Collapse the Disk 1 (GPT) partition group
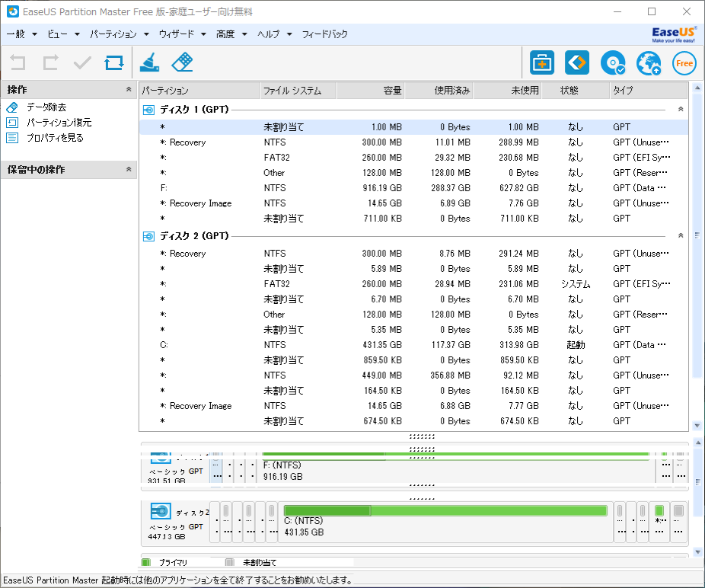This screenshot has width=705, height=588. (681, 110)
